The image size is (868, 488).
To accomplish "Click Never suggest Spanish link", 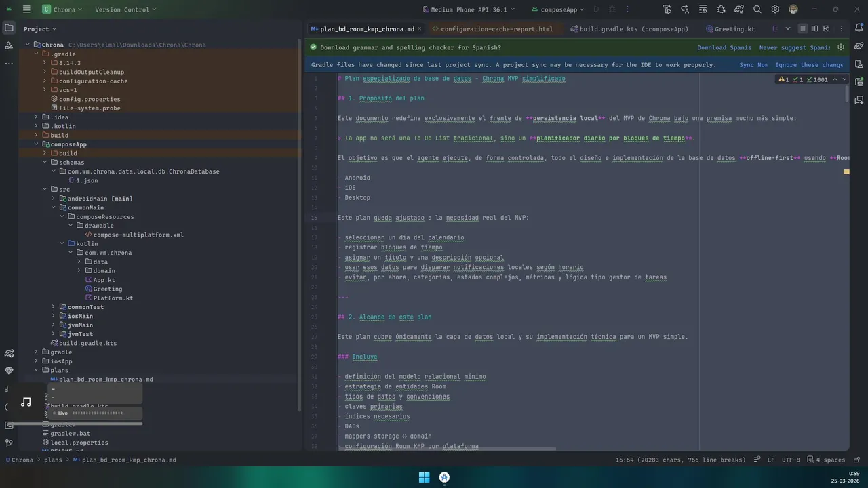I will coord(795,47).
